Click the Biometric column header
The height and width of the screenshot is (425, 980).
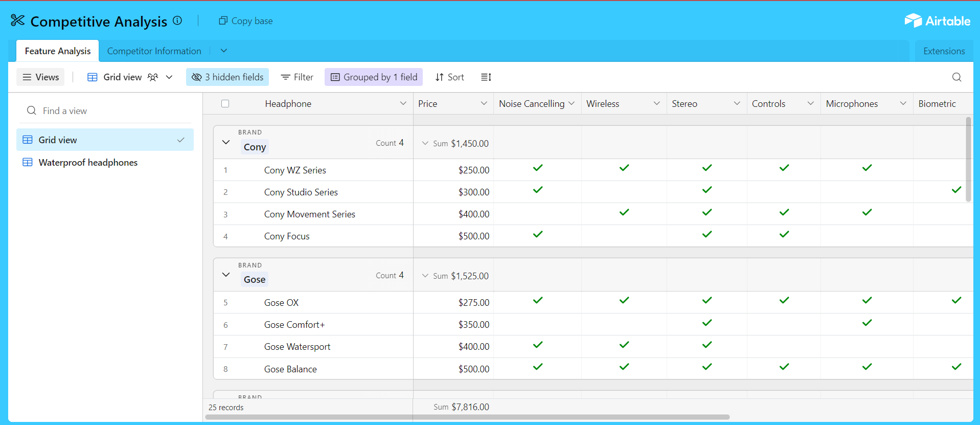click(x=943, y=103)
